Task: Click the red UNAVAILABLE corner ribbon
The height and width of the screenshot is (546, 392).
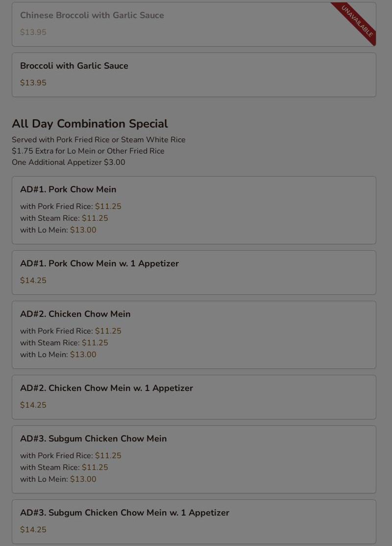Action: (358, 21)
